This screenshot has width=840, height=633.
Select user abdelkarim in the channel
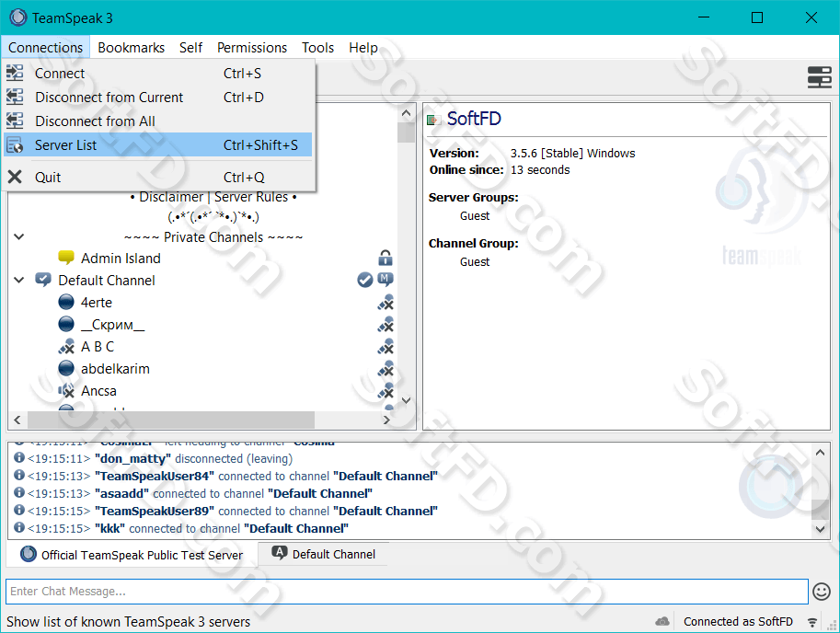(x=115, y=368)
